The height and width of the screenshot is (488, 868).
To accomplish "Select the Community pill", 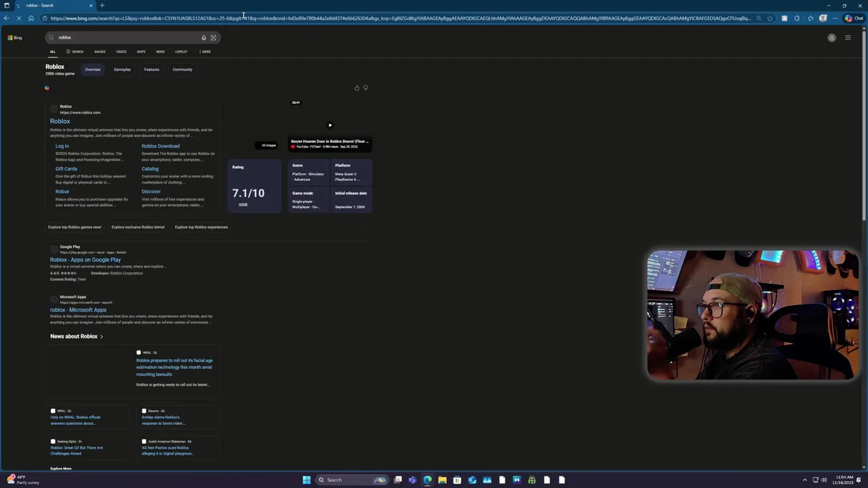I will [182, 69].
